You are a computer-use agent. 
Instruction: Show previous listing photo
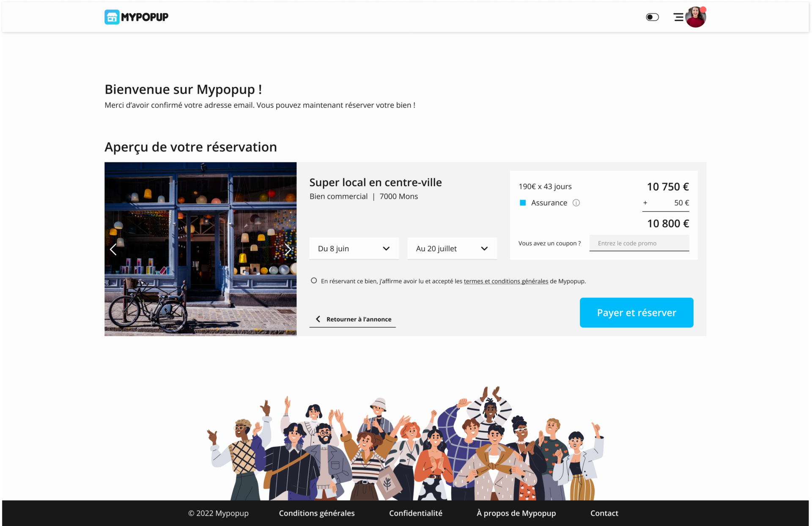point(113,249)
